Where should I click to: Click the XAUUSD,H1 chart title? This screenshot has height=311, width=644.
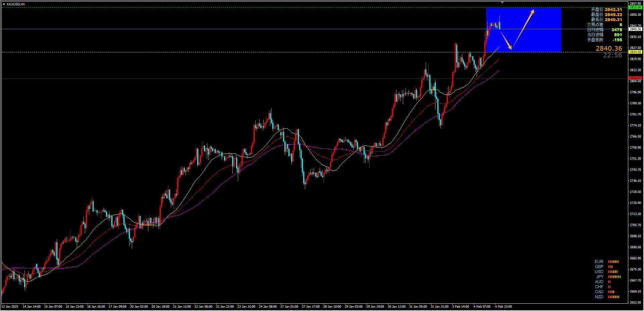[x=15, y=4]
